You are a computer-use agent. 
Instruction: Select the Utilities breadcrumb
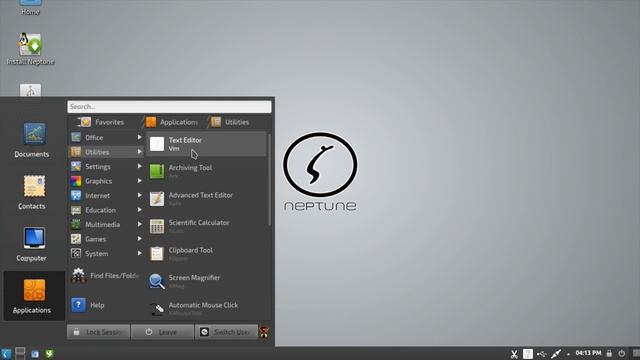click(231, 122)
